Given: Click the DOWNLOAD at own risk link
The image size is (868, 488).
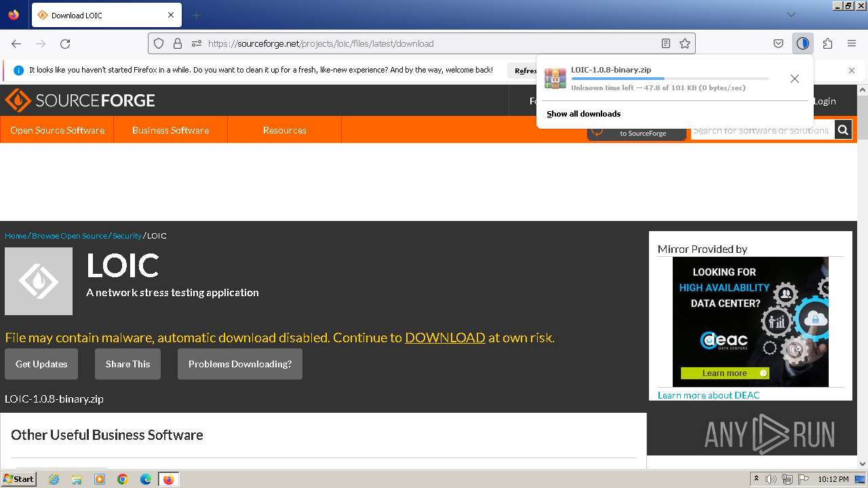Looking at the screenshot, I should 445,338.
